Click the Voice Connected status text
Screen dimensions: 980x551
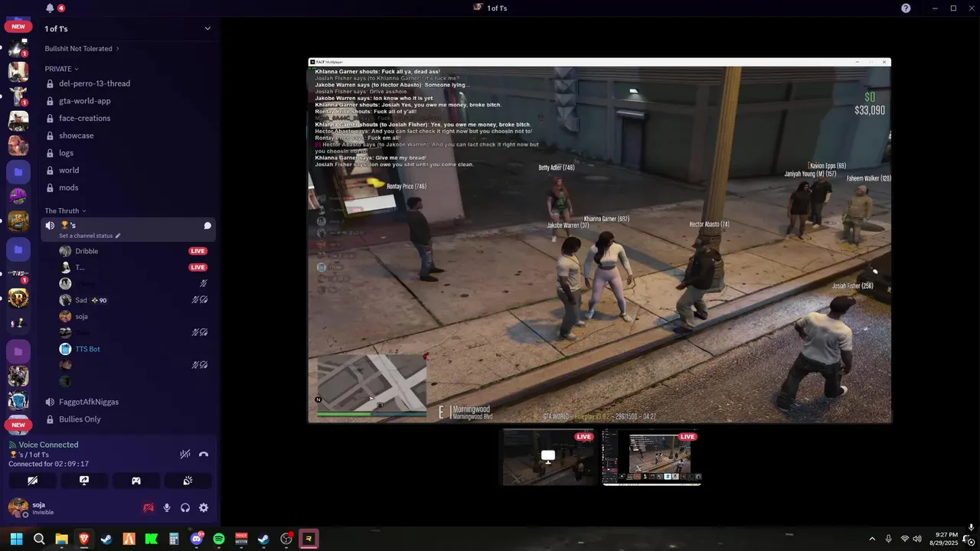[x=48, y=445]
